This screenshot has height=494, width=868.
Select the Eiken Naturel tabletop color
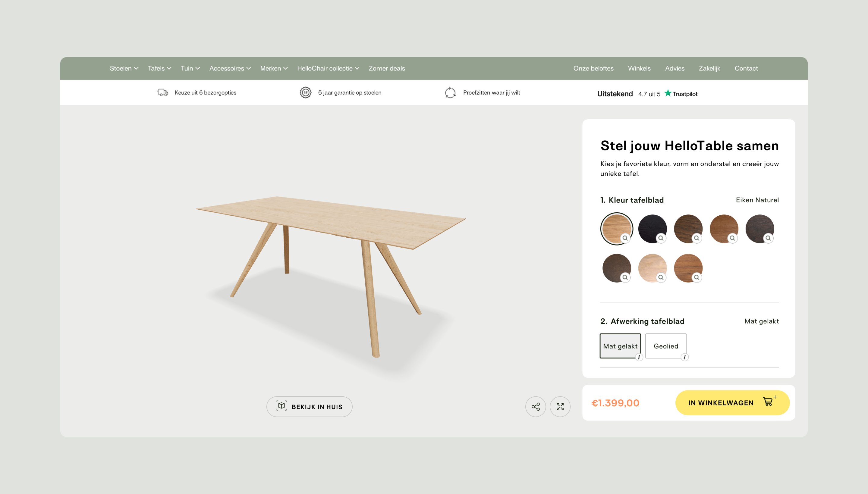pos(616,228)
